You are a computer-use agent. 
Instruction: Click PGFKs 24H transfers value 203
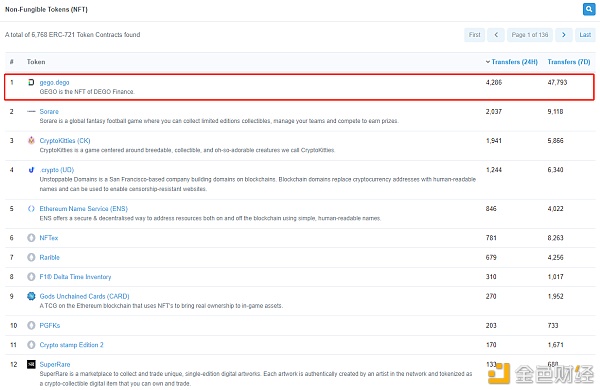(491, 325)
